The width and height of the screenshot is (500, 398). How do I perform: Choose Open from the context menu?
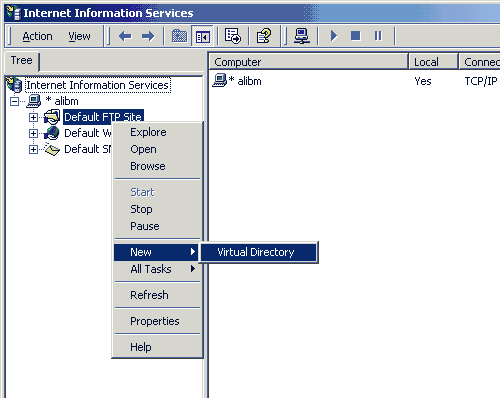click(x=157, y=149)
